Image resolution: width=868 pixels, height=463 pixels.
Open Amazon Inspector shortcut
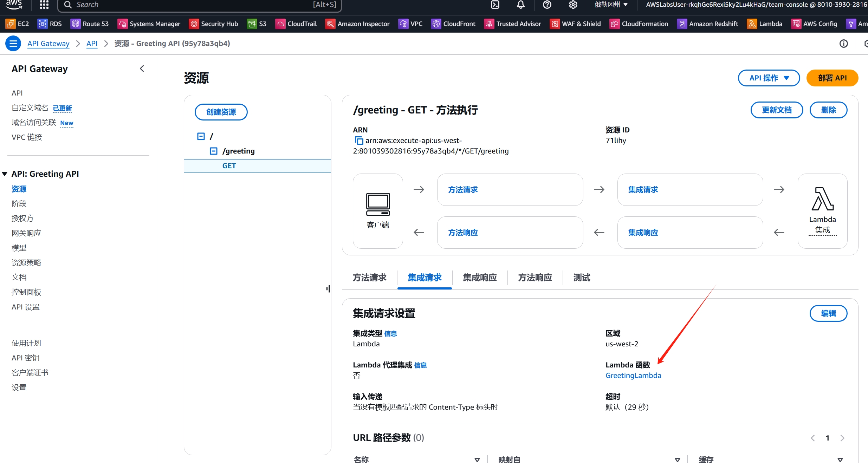(x=358, y=24)
